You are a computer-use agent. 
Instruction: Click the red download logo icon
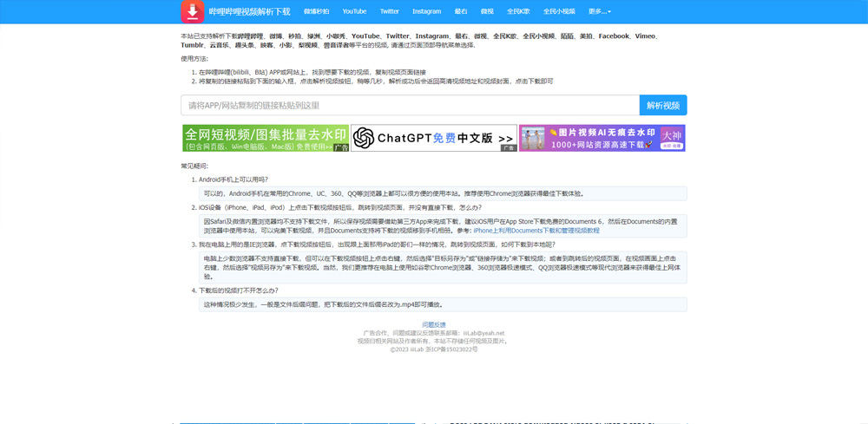(192, 11)
